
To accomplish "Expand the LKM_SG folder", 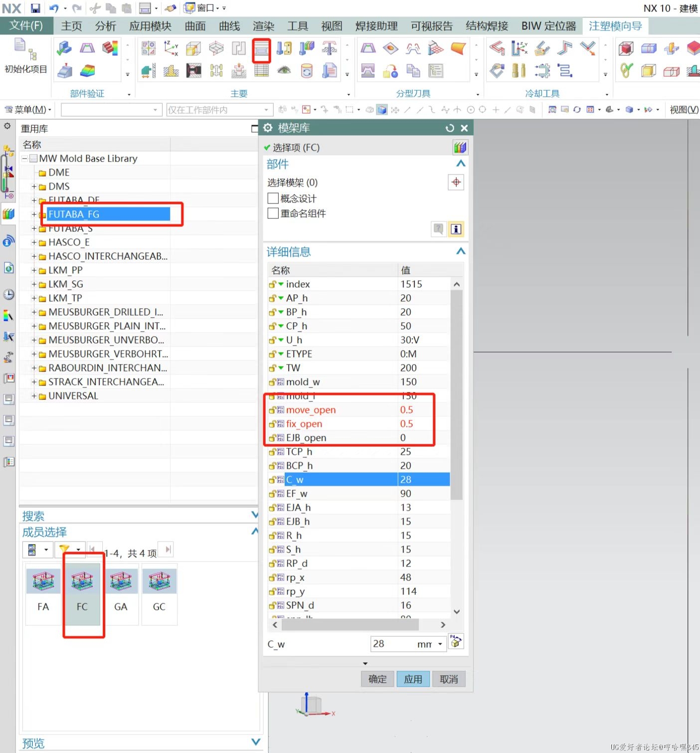I will (x=34, y=284).
